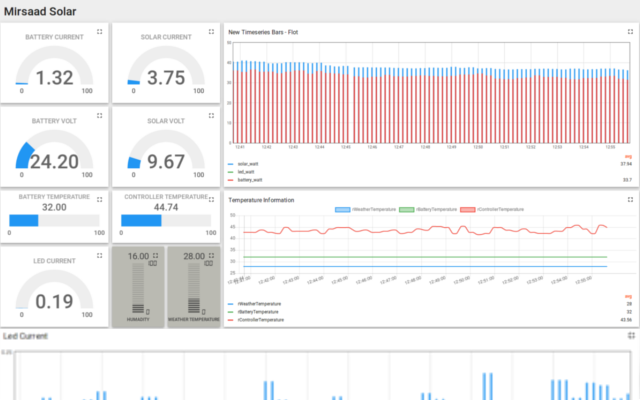Click the Battery Temperature progress bar
The height and width of the screenshot is (400, 640).
click(54, 221)
